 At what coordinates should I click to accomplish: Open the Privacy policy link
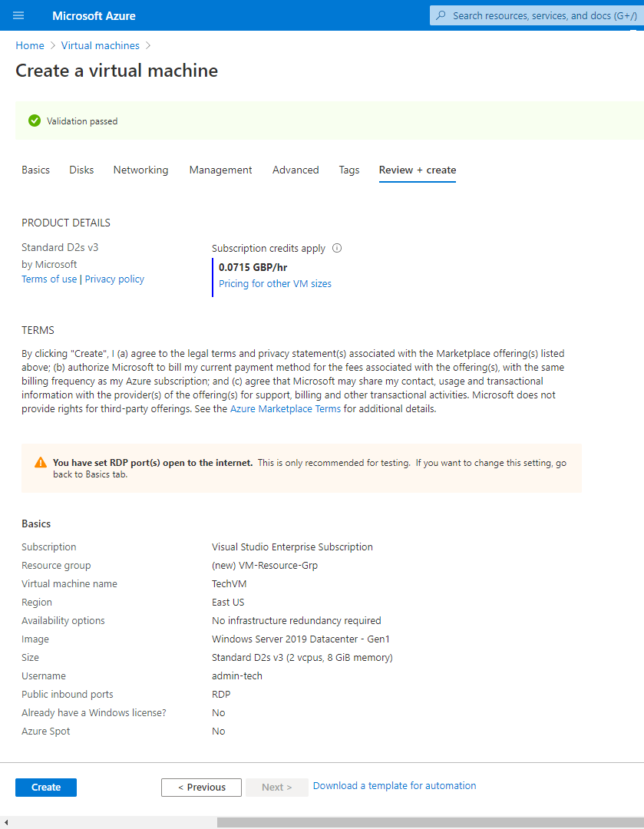(x=114, y=279)
